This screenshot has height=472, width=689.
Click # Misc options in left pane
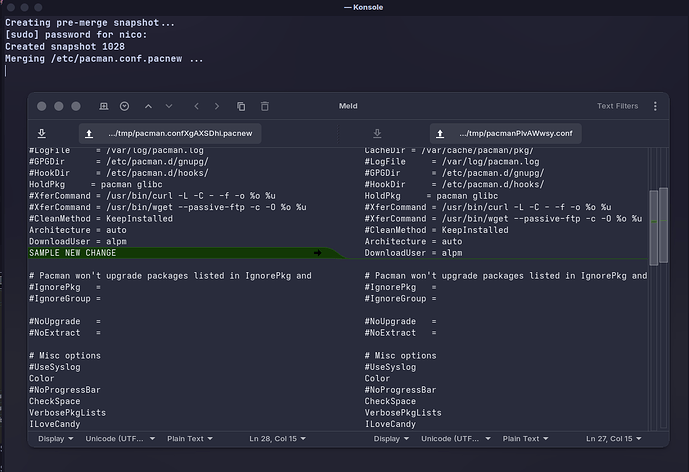pyautogui.click(x=65, y=356)
